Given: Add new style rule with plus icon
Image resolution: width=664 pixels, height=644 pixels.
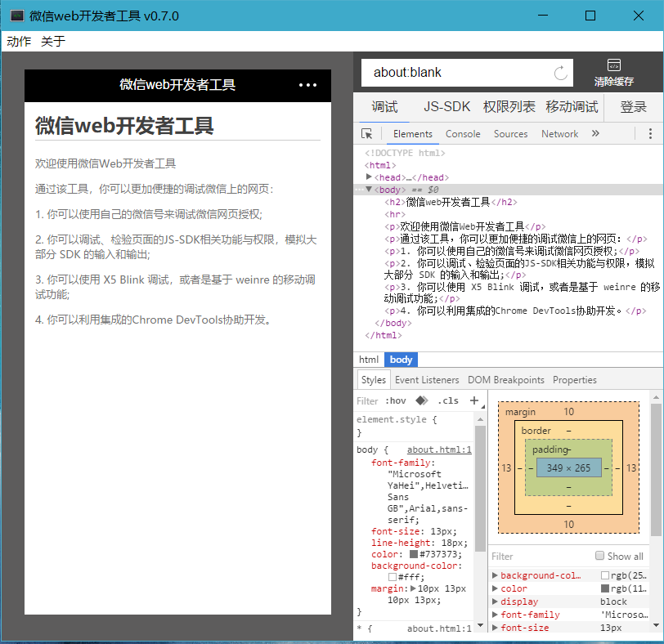Looking at the screenshot, I should coord(474,400).
